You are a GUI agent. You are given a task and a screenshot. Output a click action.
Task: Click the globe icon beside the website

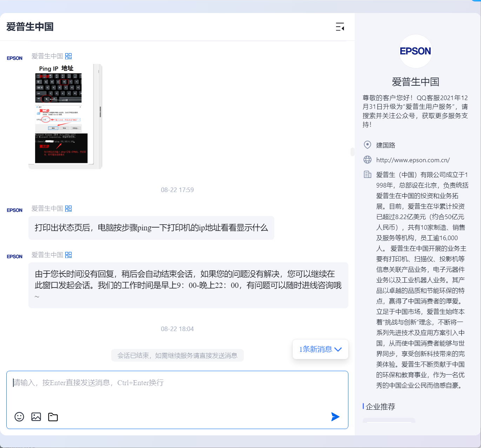pyautogui.click(x=367, y=160)
